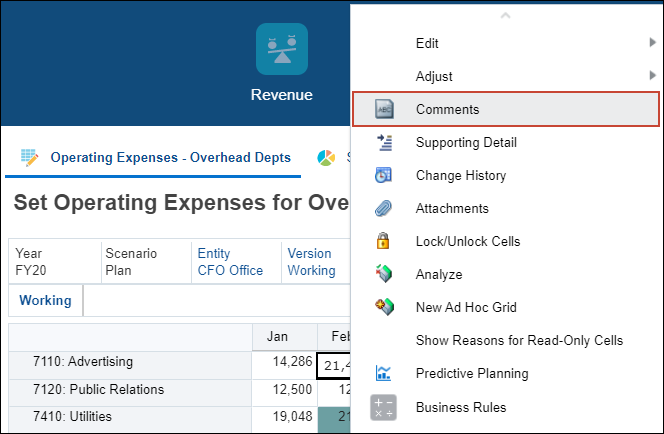Click the 12,500 Public Relations Jan cell
The image size is (664, 434).
[285, 393]
